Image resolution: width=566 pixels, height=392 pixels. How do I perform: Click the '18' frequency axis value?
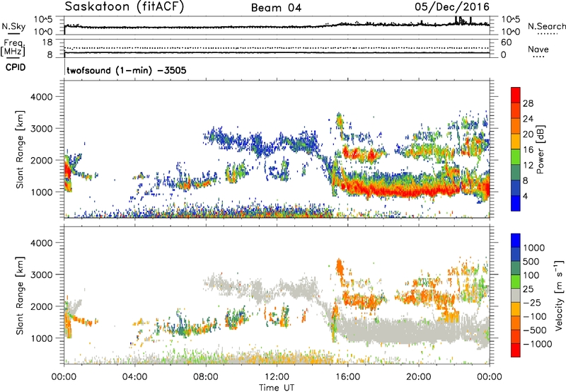point(47,42)
